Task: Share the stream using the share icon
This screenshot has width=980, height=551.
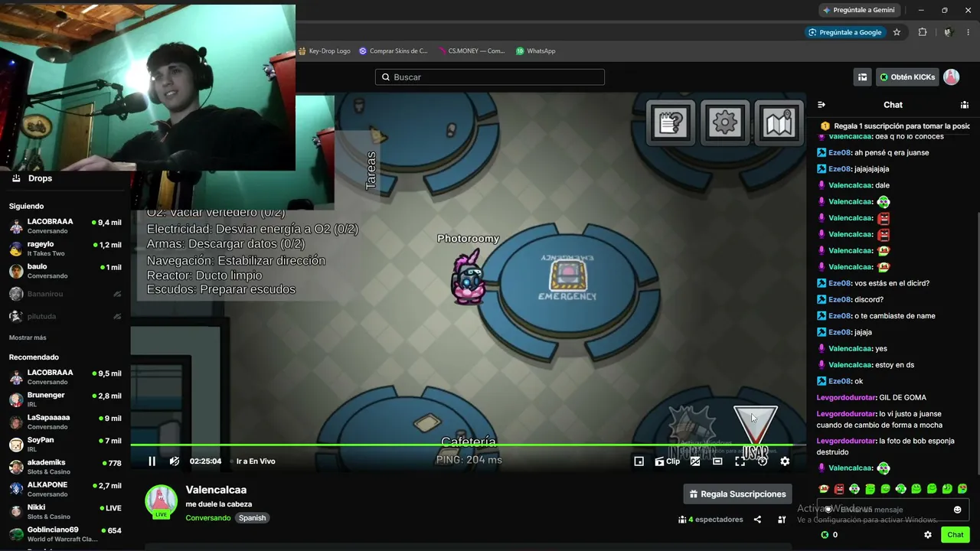Action: (757, 520)
